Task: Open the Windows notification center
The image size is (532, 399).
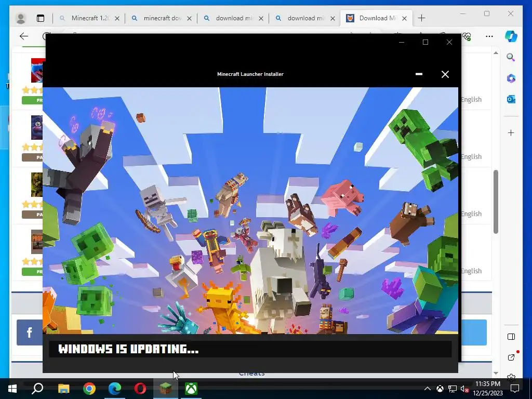Action: (515, 389)
